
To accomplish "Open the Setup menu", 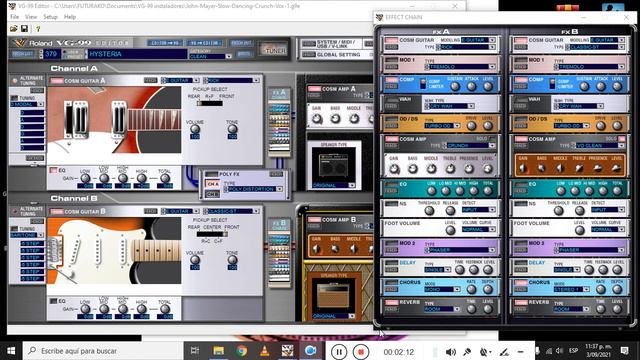I will point(50,17).
